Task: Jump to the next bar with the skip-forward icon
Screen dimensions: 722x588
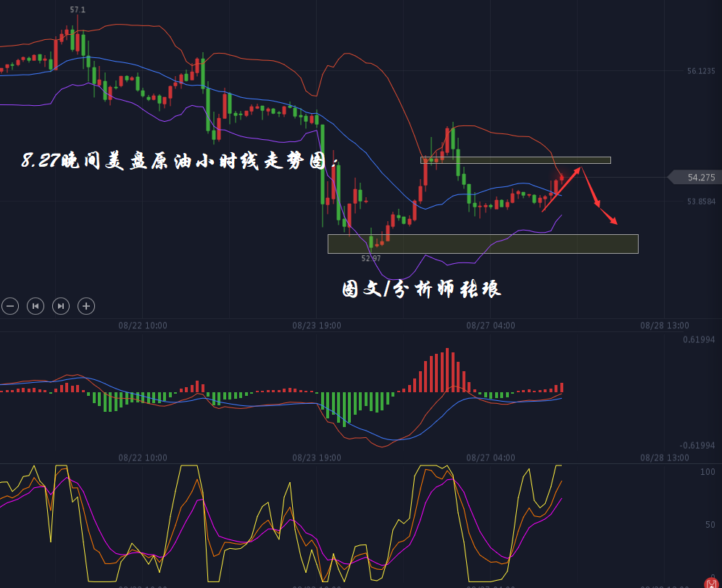Action: tap(61, 306)
